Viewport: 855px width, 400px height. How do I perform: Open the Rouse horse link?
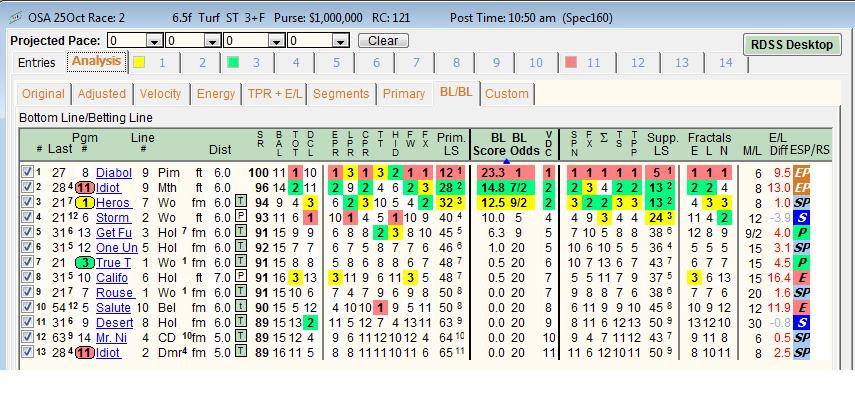(115, 293)
